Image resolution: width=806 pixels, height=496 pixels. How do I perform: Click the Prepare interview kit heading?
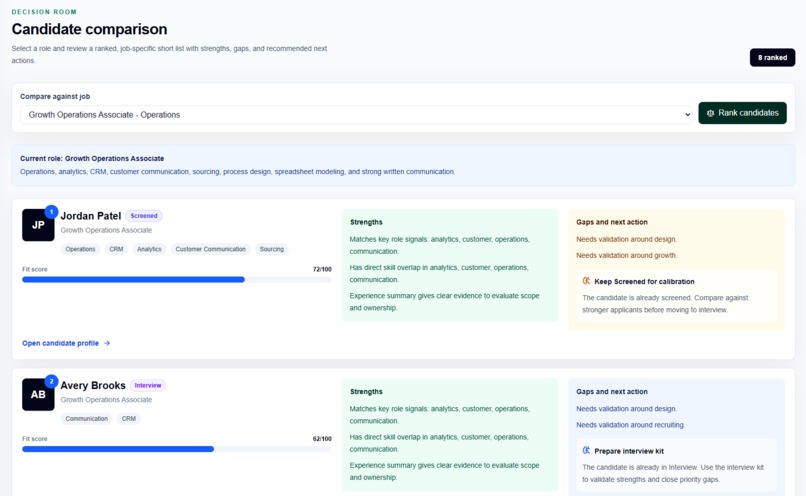629,451
